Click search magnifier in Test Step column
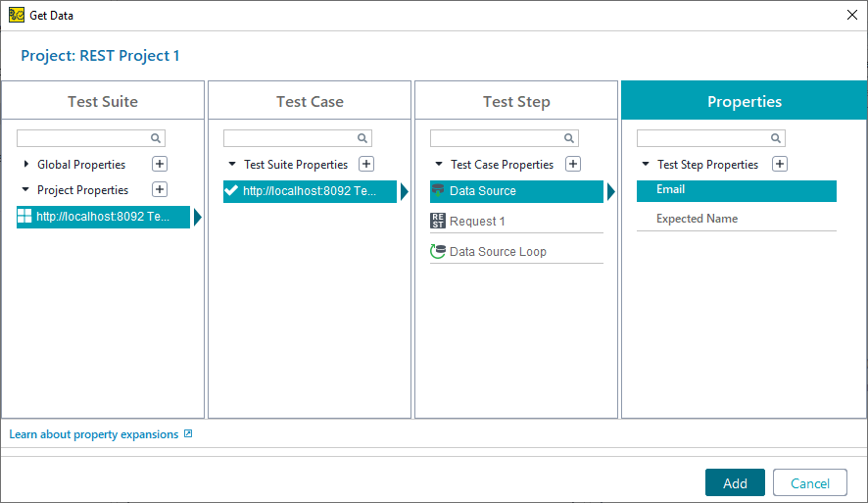Screen dimensions: 868x503 coord(568,138)
